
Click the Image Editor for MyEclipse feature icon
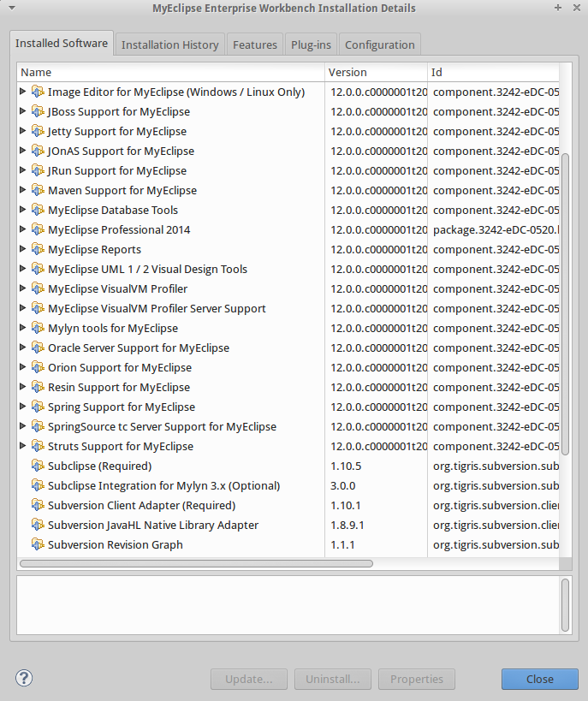pos(38,92)
